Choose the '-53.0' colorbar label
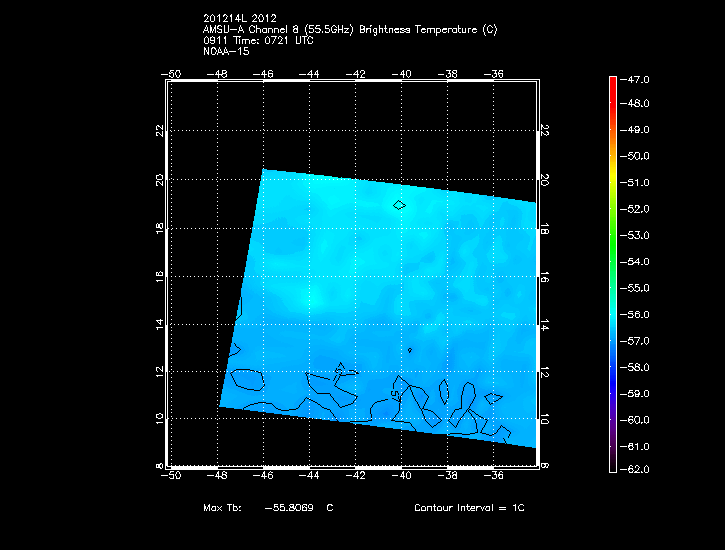Screen dimensions: 725x550 634,235
